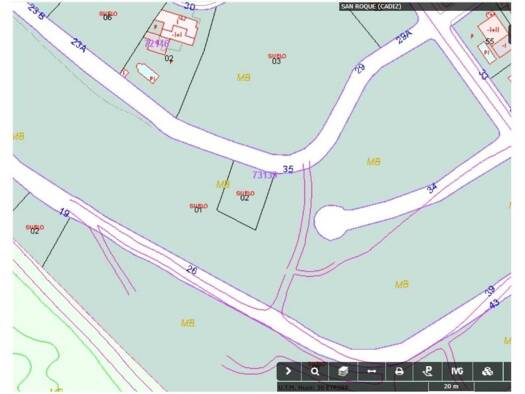
Task: Select the distance measure tool
Action: click(371, 371)
